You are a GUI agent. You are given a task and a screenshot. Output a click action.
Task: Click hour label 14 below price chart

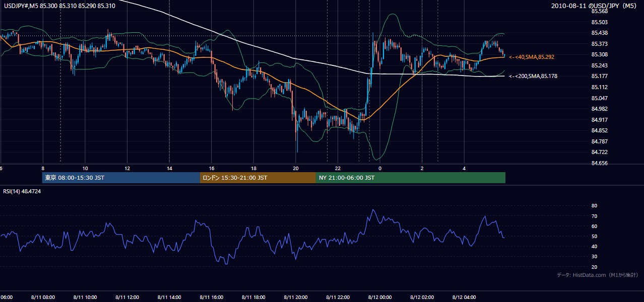pyautogui.click(x=169, y=168)
